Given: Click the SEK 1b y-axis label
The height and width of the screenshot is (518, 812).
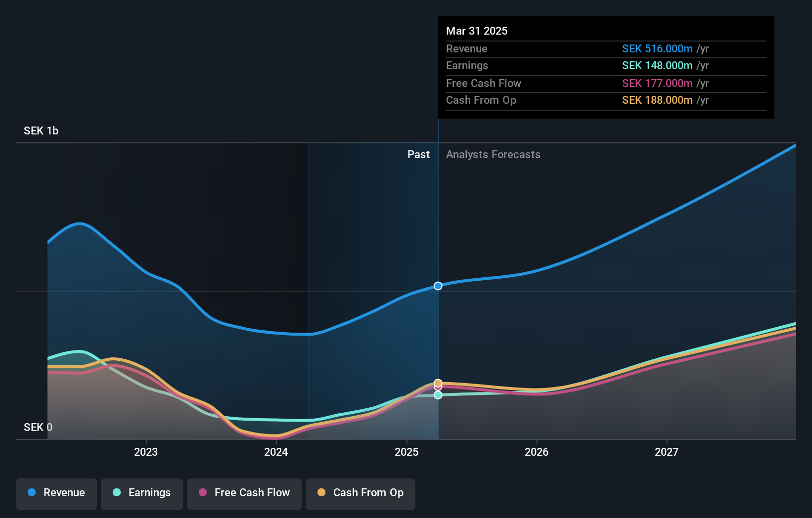Looking at the screenshot, I should [x=41, y=130].
